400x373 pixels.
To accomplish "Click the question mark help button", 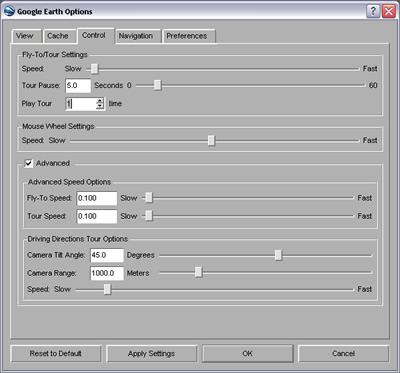I will click(373, 11).
